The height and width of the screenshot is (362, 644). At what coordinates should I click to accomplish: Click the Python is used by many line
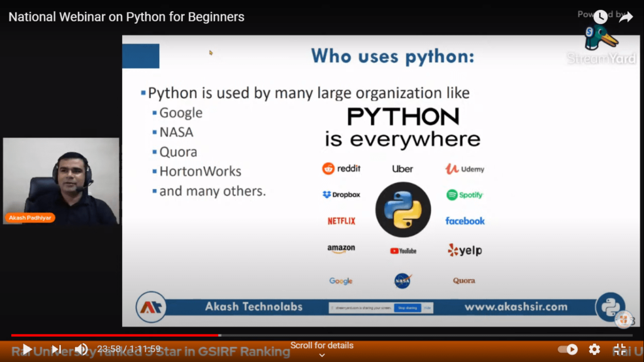(308, 93)
